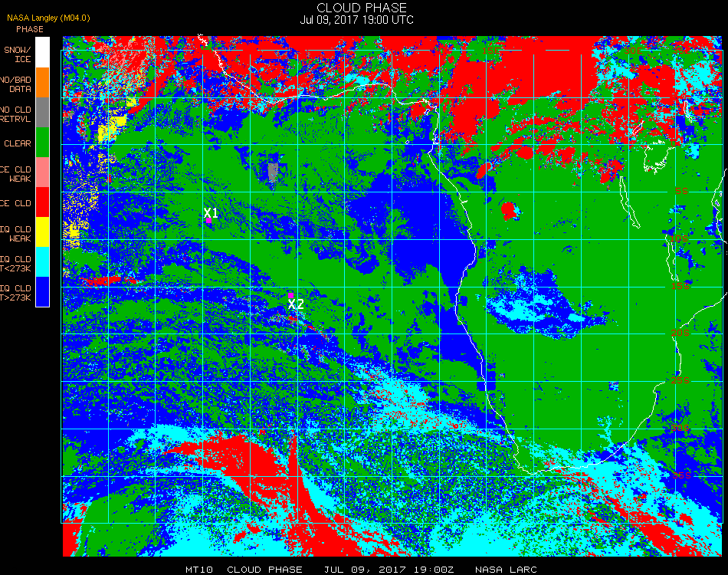Click the yellow LIQ CLD WEAK legend swatch
The height and width of the screenshot is (575, 728).
[42, 232]
